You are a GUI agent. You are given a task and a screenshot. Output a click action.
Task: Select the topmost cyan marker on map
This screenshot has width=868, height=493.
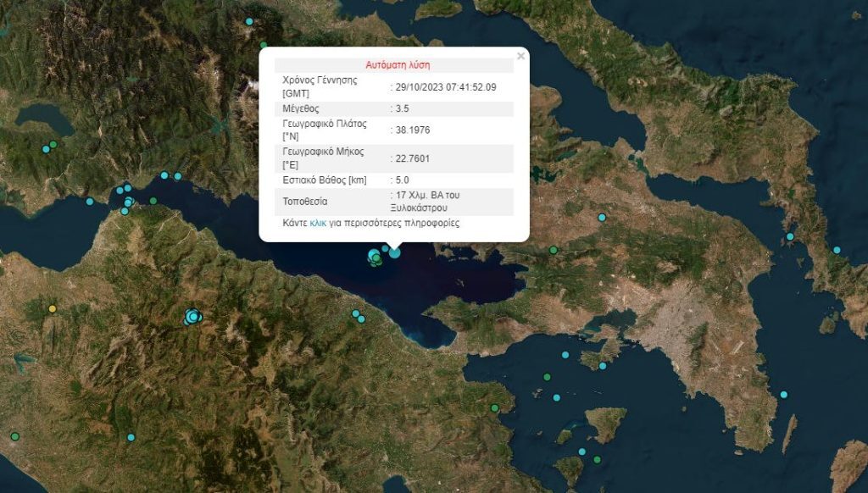tap(249, 21)
